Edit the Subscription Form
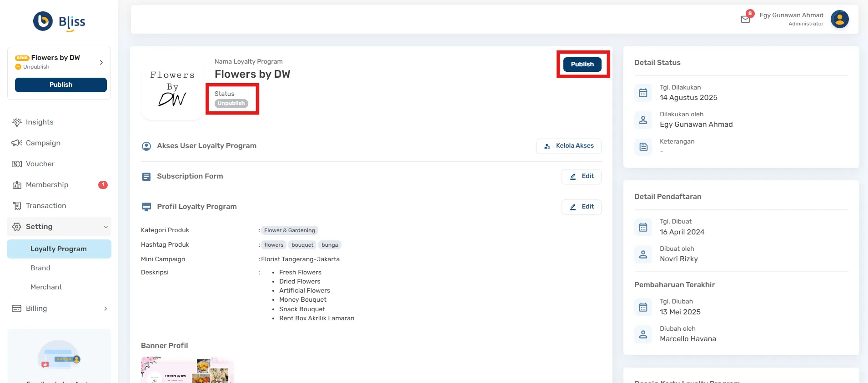 [581, 176]
